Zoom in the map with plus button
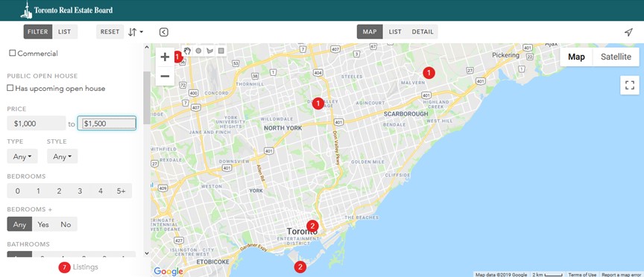Image resolution: width=644 pixels, height=277 pixels. click(165, 57)
